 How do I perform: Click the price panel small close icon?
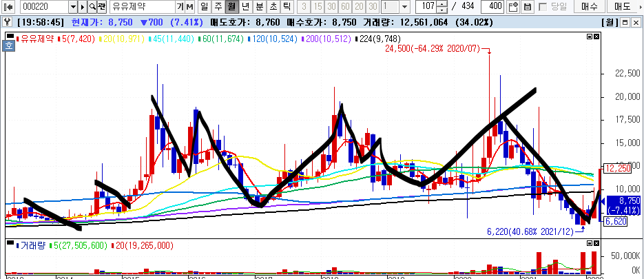596,37
